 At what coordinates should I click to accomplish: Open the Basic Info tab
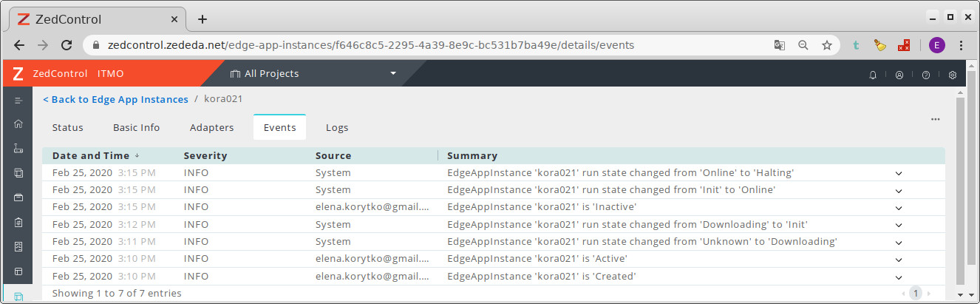136,128
